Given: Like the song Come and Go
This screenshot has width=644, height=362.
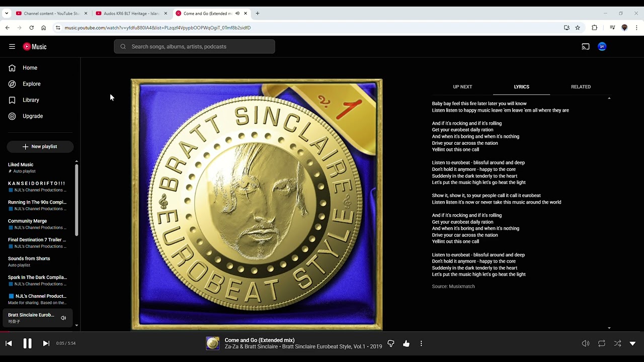Looking at the screenshot, I should point(406,344).
